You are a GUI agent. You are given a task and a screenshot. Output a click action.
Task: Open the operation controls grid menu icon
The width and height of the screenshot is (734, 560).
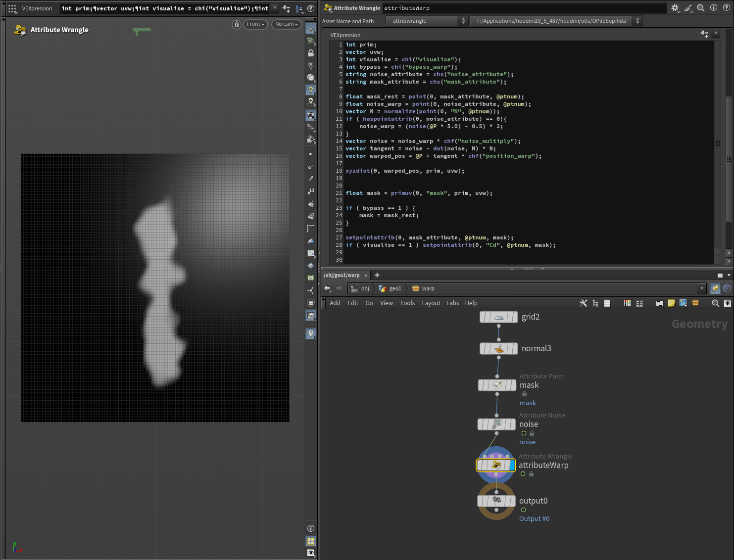coord(12,8)
